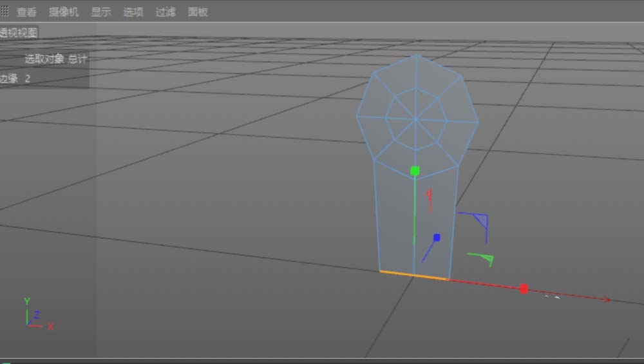Viewport: 644px width, 364px height.
Task: Click center point of the octagonal cap
Action: (415, 119)
